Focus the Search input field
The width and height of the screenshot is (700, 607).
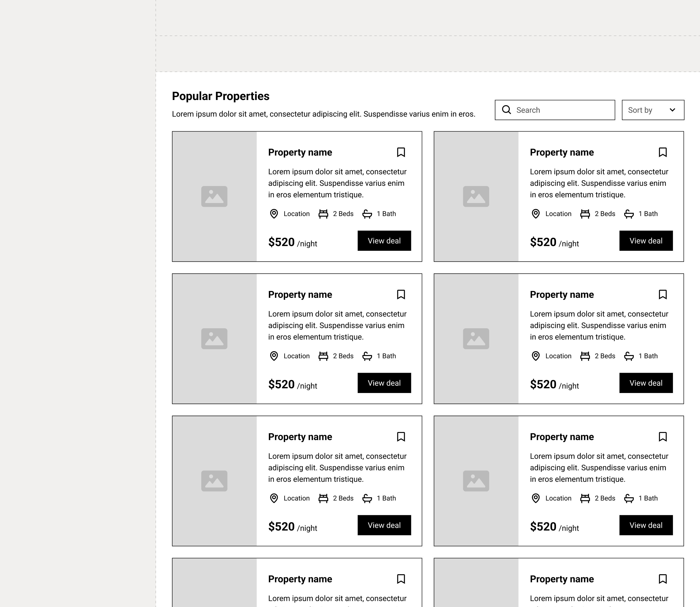click(x=555, y=110)
